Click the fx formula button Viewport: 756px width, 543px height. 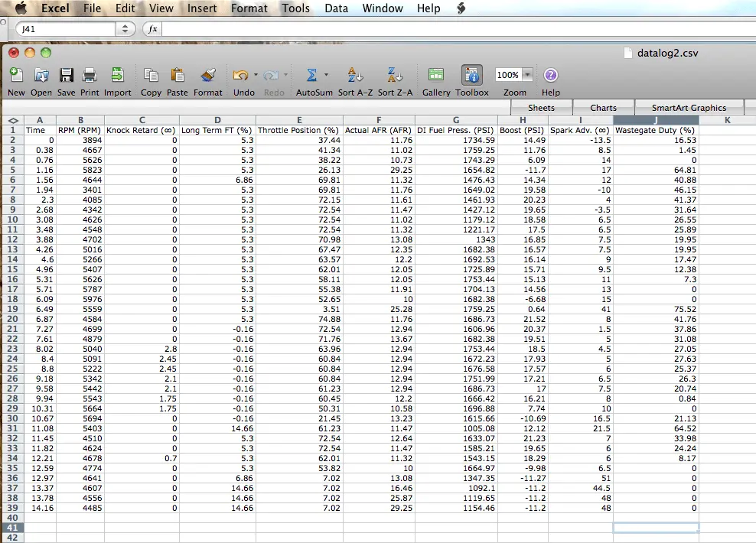(152, 28)
